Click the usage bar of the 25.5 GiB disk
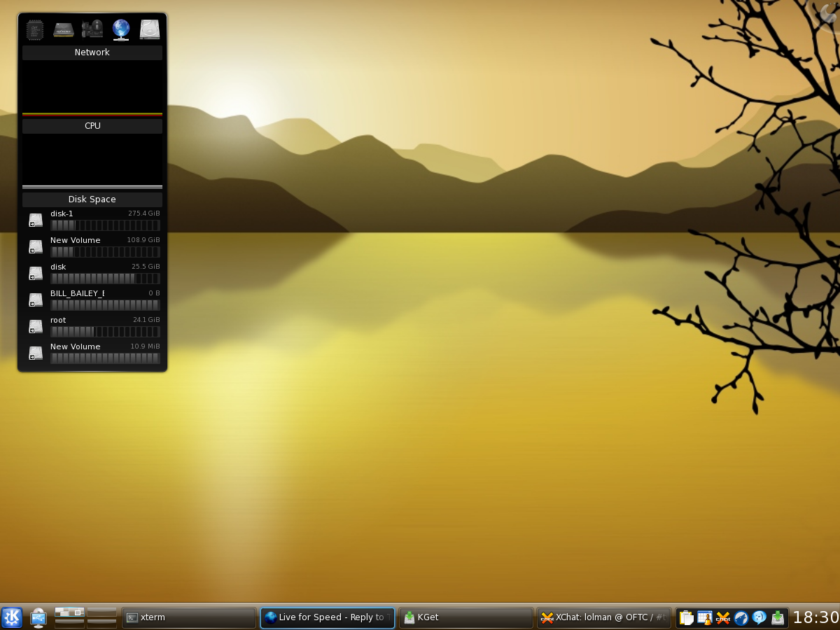Viewport: 840px width, 630px height. point(105,279)
